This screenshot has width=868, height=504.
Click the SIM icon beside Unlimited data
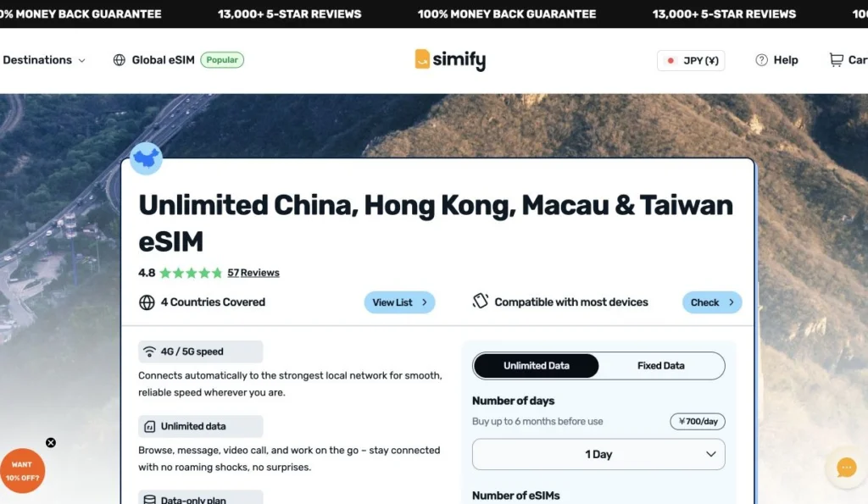(149, 427)
